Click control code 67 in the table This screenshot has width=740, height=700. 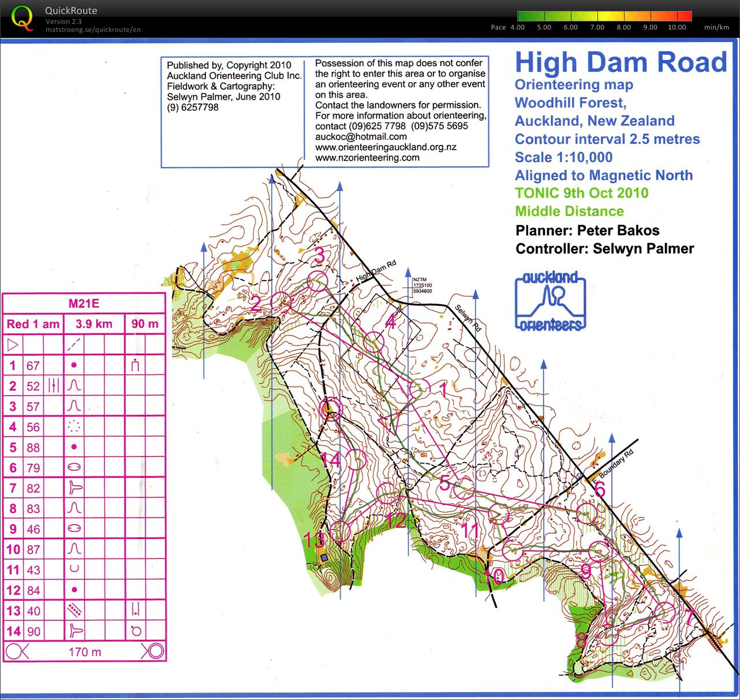[x=33, y=366]
